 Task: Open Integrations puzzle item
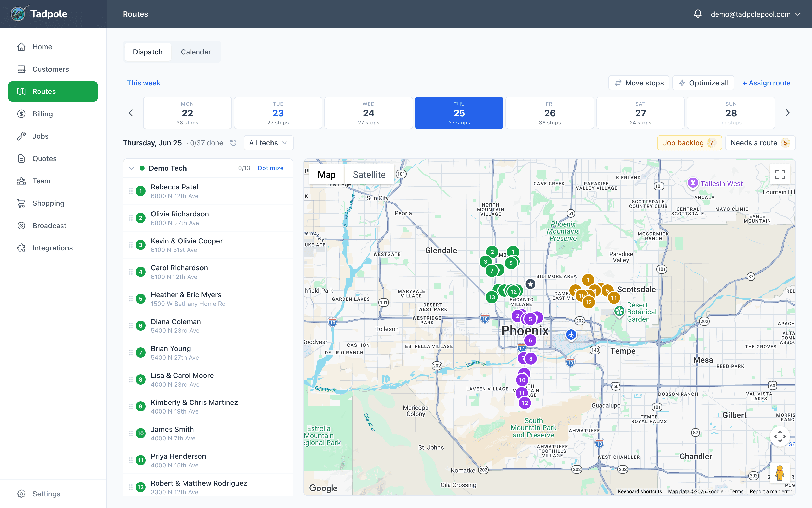coord(53,248)
